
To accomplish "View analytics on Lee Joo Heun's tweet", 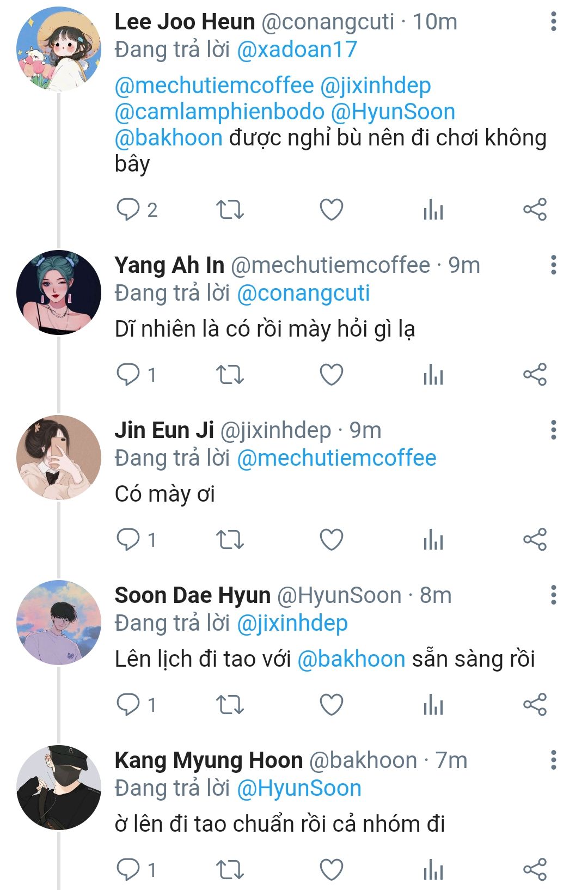I will (x=433, y=210).
